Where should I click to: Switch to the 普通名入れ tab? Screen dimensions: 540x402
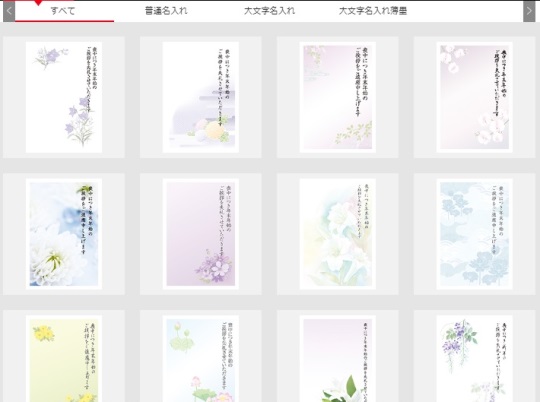(166, 11)
